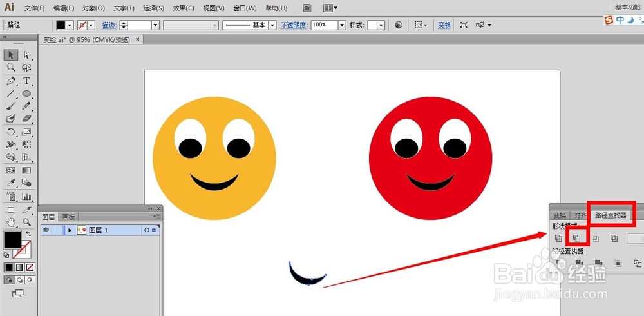Screen dimensions: 644x316
Task: Activate the Pencil tool
Action: tap(26, 106)
